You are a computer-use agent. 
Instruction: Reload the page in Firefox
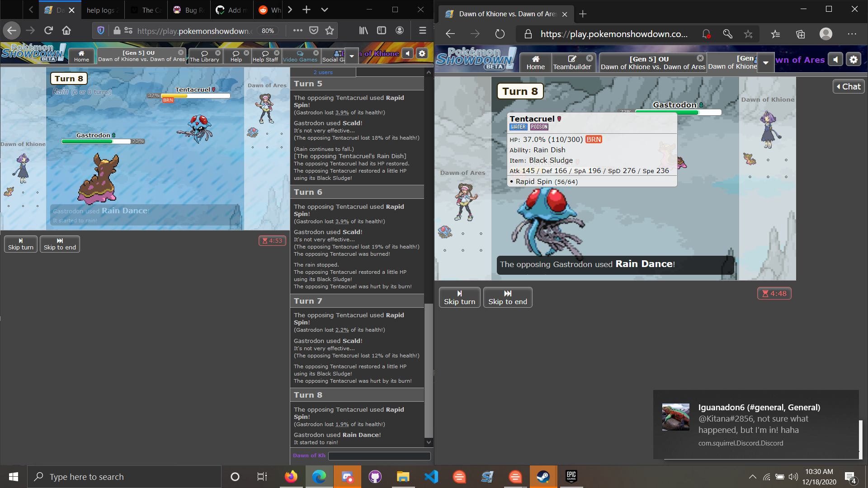(x=48, y=31)
